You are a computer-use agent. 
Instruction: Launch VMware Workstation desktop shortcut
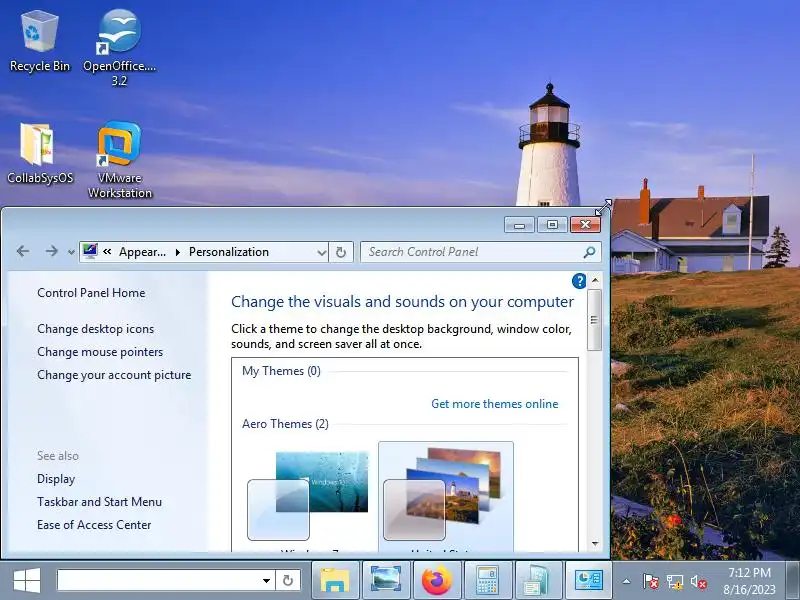tap(119, 160)
